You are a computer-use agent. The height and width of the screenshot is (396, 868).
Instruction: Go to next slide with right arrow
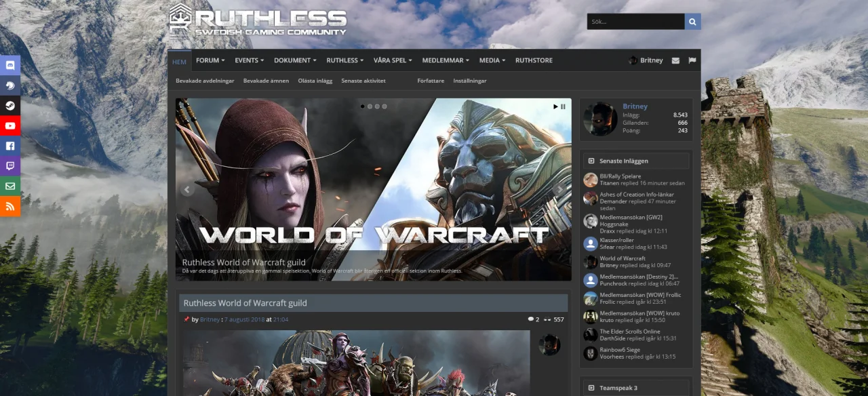click(559, 190)
